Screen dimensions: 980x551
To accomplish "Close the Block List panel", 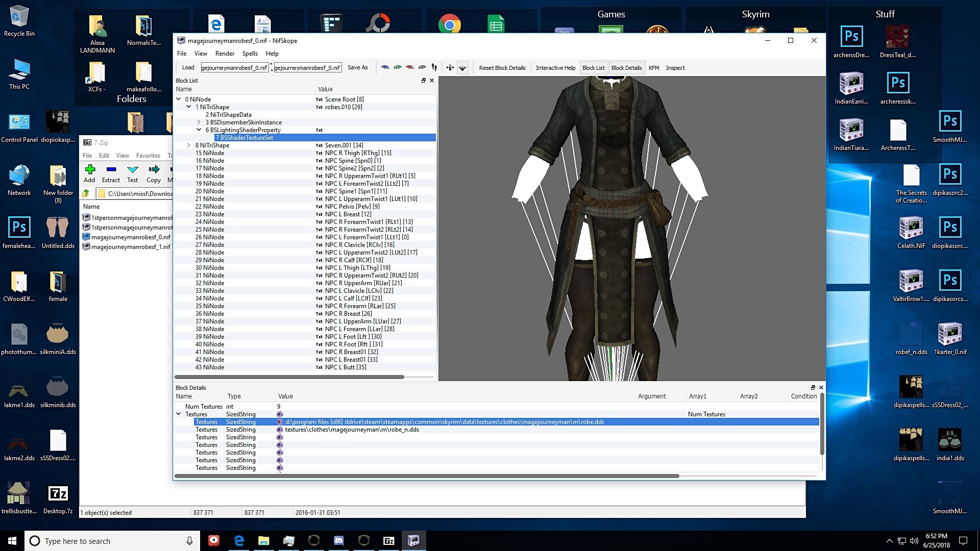I will [432, 80].
